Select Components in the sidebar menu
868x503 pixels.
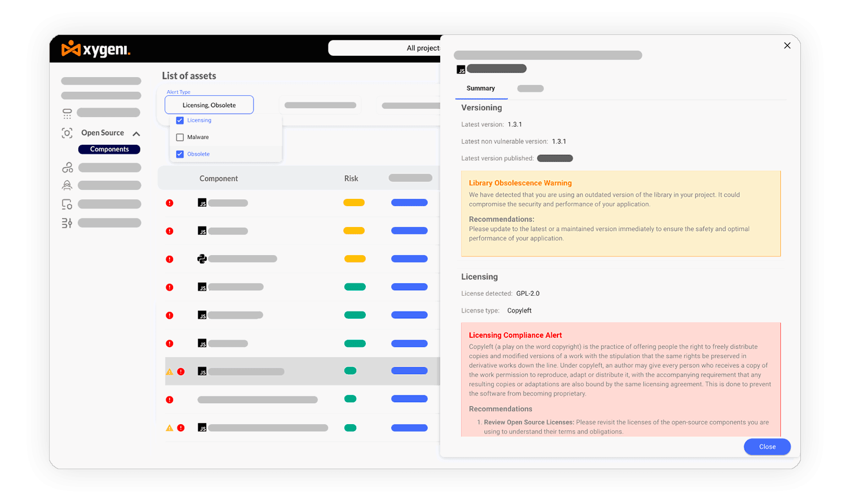click(109, 149)
